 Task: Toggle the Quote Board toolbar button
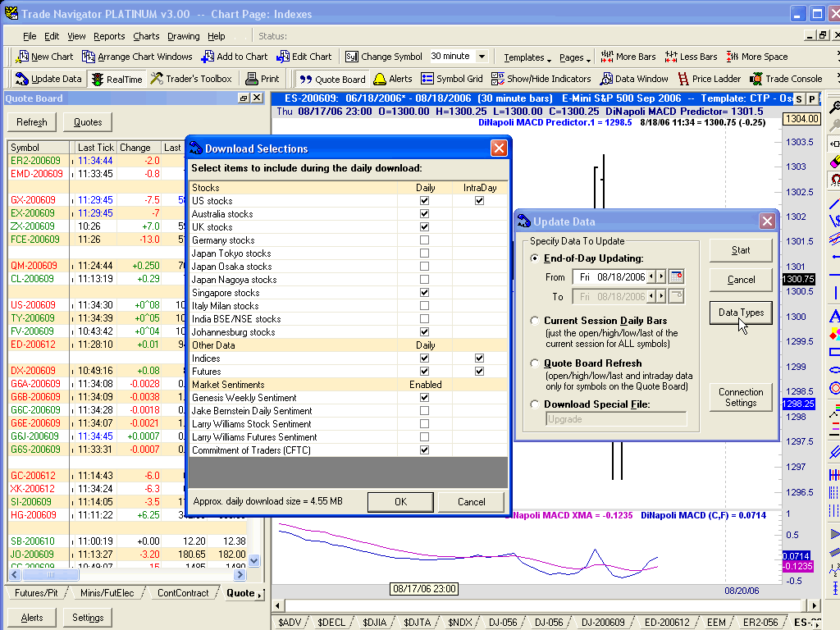332,79
